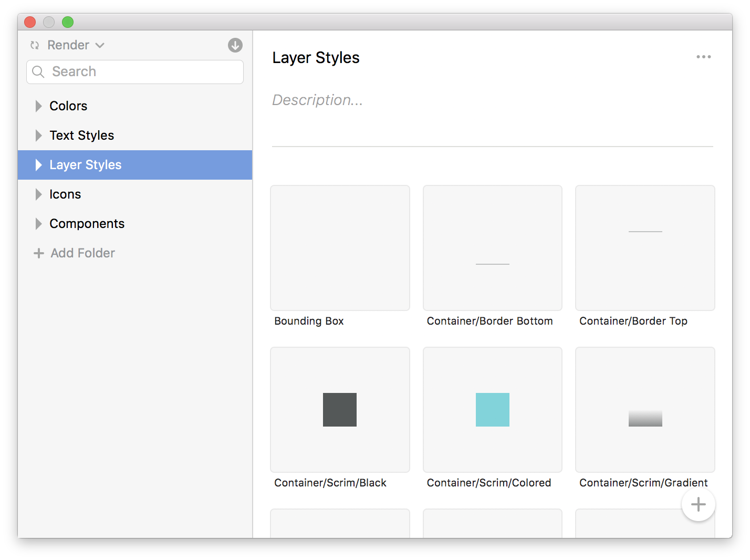This screenshot has height=560, width=750.
Task: Expand the Components folder triangle
Action: point(38,224)
